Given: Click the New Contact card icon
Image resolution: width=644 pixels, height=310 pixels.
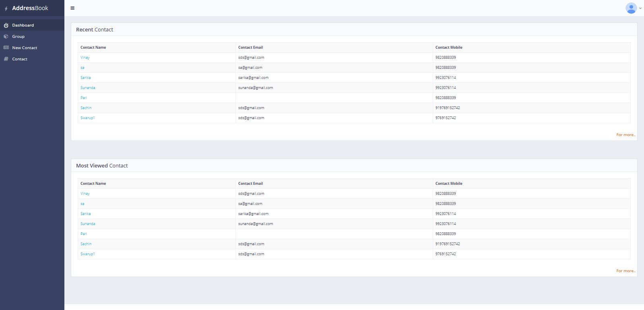Looking at the screenshot, I should tap(6, 48).
